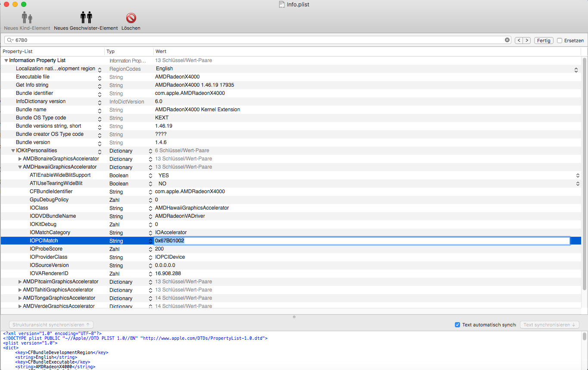Image resolution: width=588 pixels, height=370 pixels.
Task: Expand the AMDBonaireGraphicsAccelerator dictionary
Action: [x=20, y=159]
